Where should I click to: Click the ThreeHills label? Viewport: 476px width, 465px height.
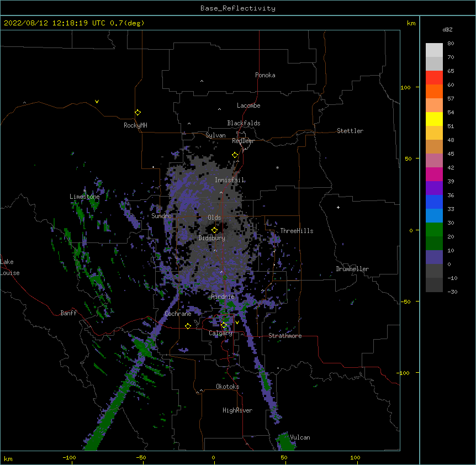(297, 231)
